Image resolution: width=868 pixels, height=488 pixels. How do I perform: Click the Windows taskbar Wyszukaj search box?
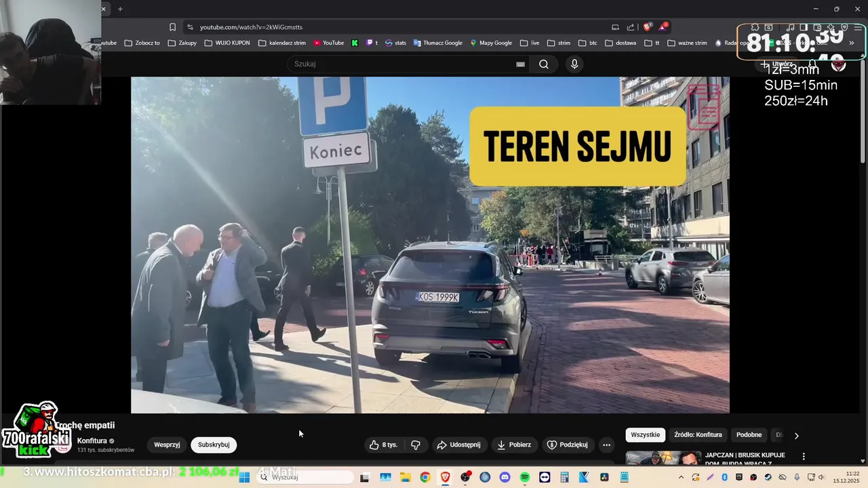tap(305, 477)
